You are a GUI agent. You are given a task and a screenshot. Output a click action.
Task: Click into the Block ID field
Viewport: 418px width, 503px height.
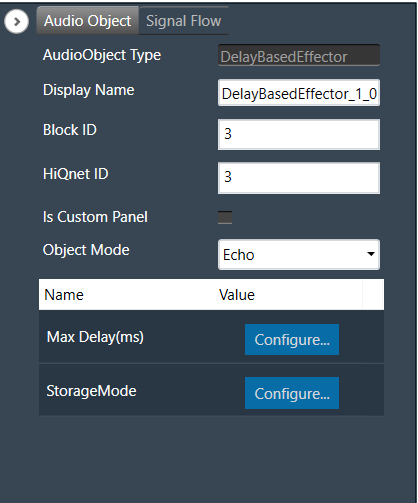[299, 134]
